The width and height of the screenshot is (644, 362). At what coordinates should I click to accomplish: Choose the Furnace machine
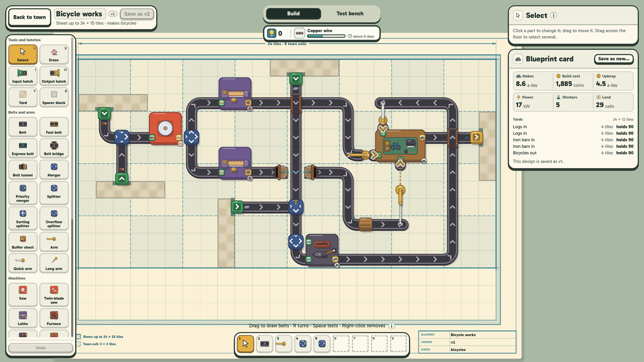[x=54, y=318]
